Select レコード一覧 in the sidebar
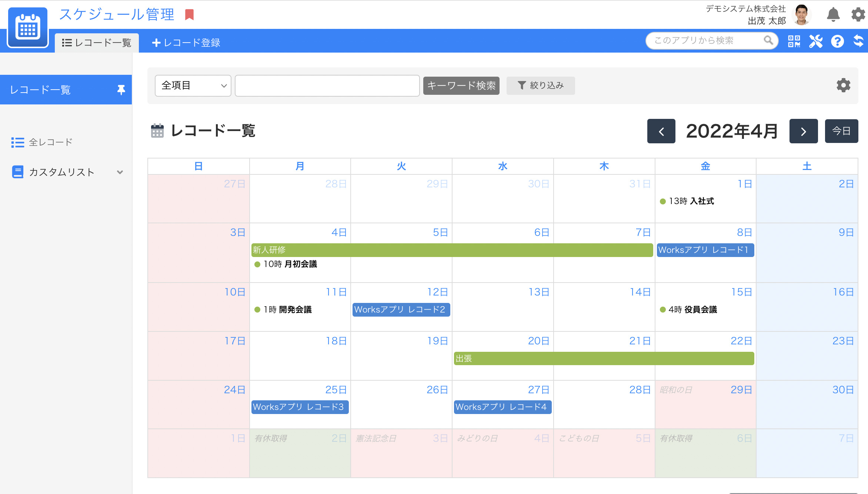The width and height of the screenshot is (868, 494). [x=66, y=90]
